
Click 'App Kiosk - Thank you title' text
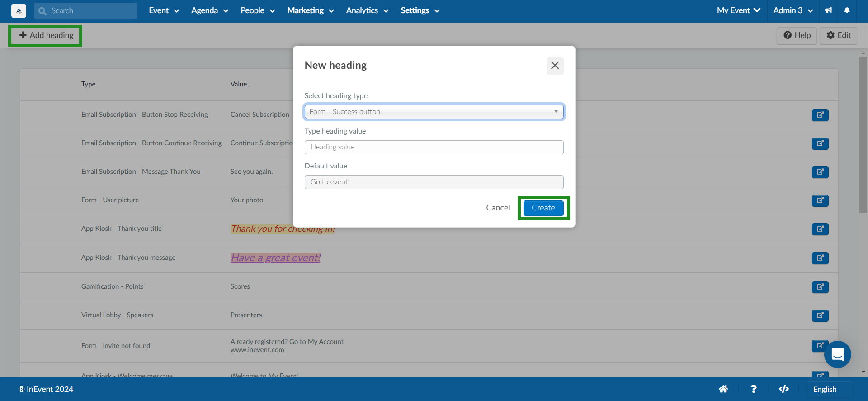[122, 229]
